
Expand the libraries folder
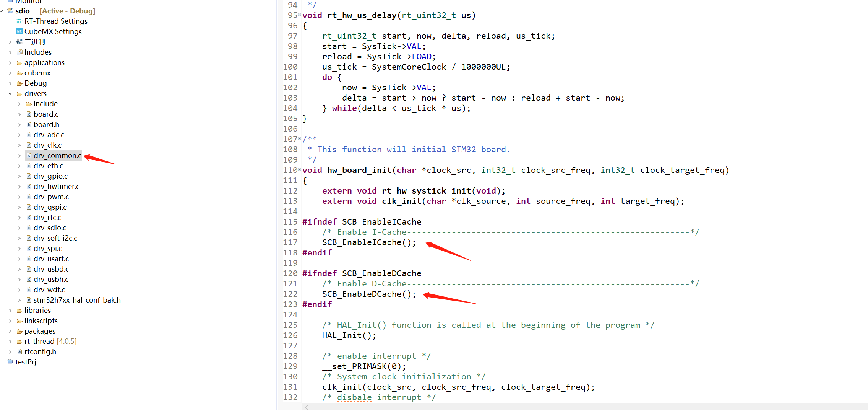pos(10,311)
